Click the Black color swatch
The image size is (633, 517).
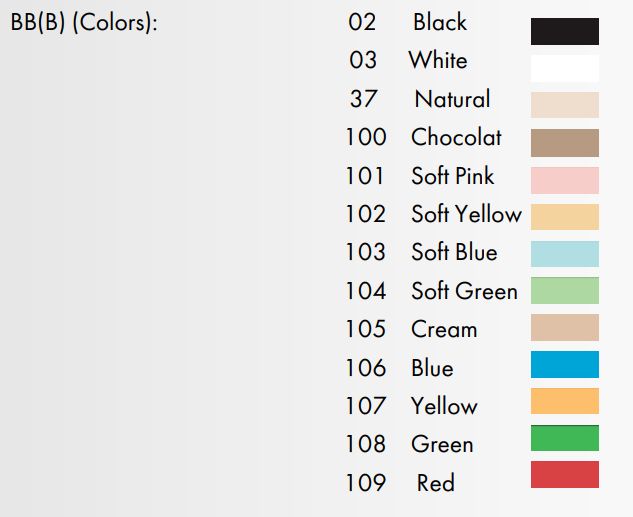click(x=564, y=31)
